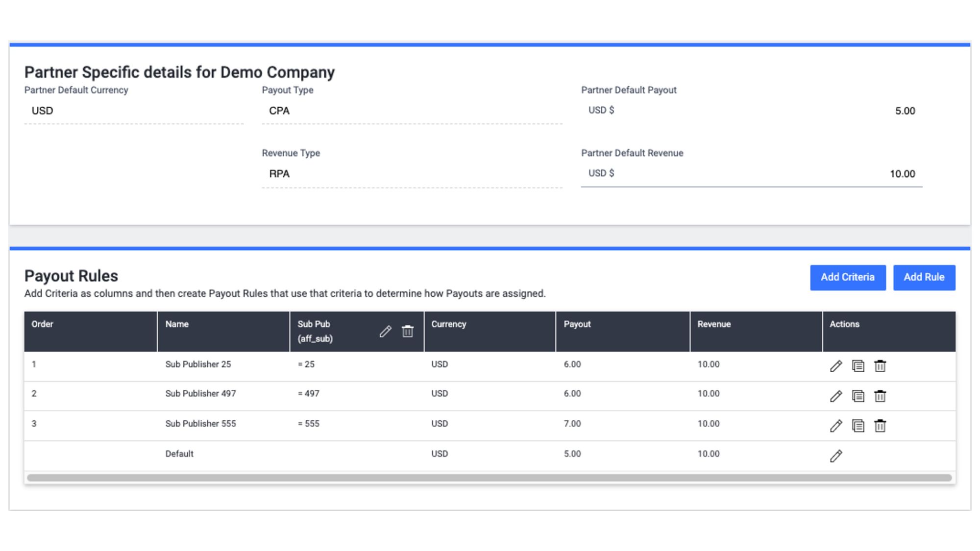
Task: Edit the Sub Publisher 497 rule
Action: point(836,396)
